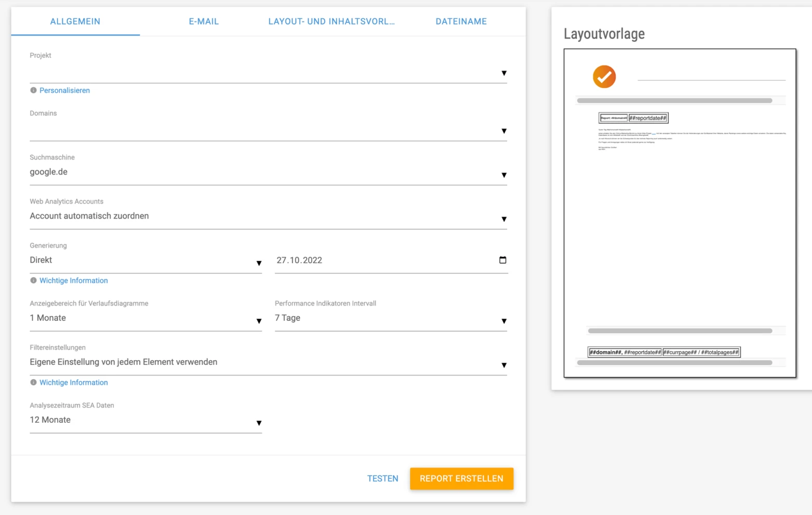Image resolution: width=812 pixels, height=515 pixels.
Task: Open the Personalisieren link
Action: click(x=65, y=91)
